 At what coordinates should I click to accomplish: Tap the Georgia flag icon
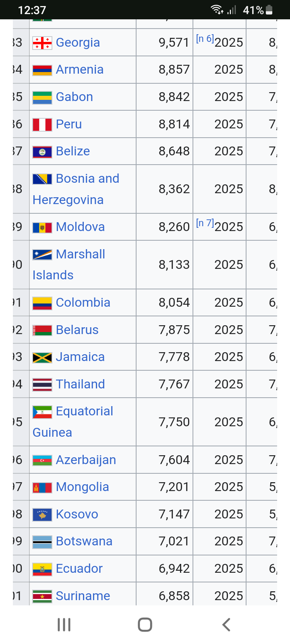coord(42,43)
